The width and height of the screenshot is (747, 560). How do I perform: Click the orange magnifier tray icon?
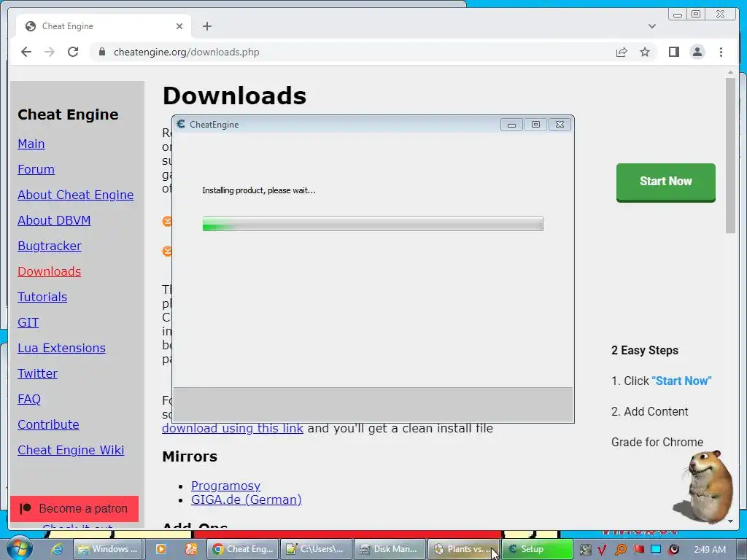[x=620, y=550]
